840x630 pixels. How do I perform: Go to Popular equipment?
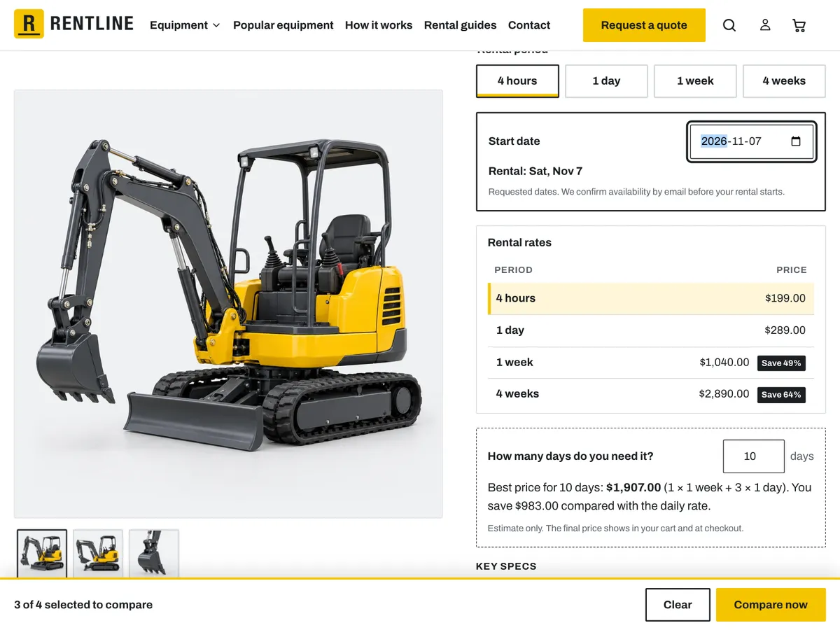point(283,25)
